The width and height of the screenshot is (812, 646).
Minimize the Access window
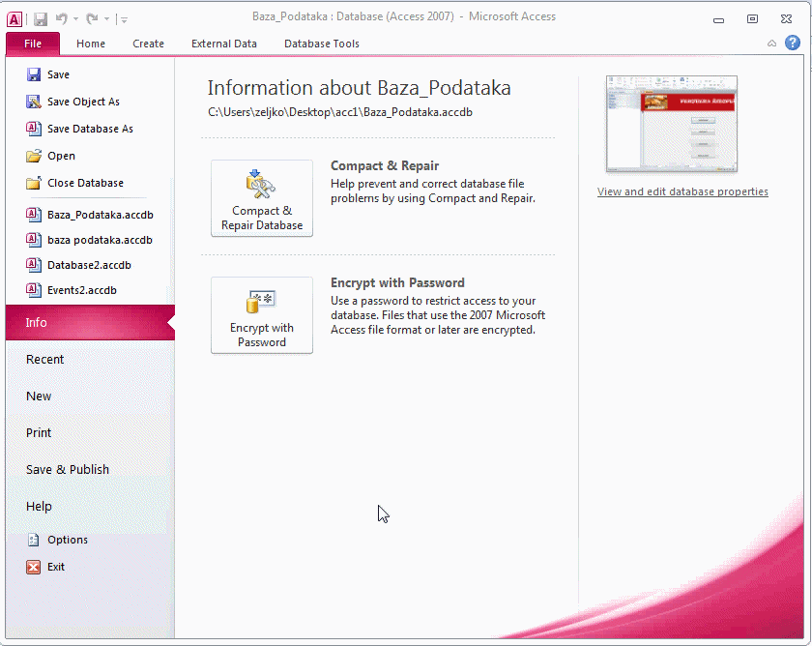(x=719, y=19)
